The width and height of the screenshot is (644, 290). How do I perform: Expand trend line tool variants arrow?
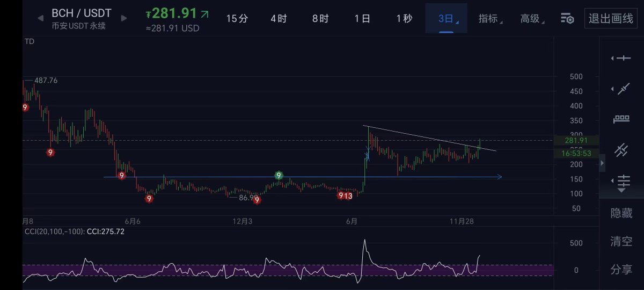point(612,89)
